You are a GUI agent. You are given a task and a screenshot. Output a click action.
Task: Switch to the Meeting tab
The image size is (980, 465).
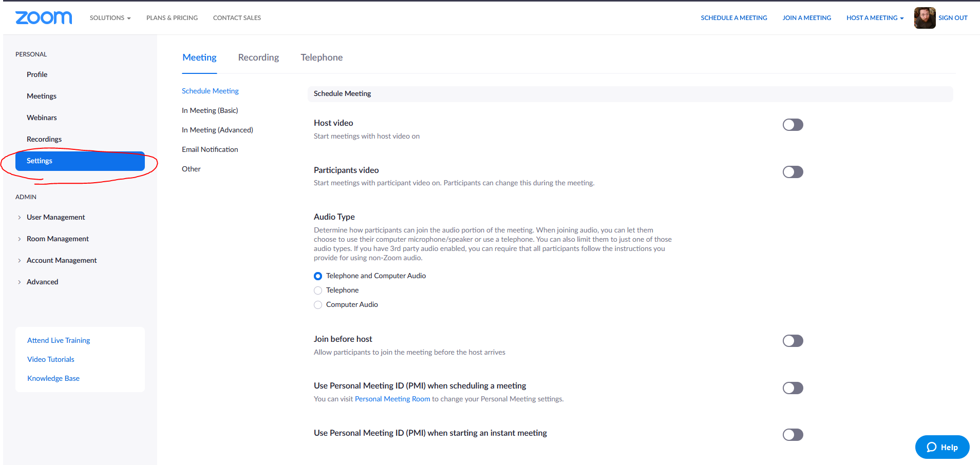pyautogui.click(x=199, y=57)
